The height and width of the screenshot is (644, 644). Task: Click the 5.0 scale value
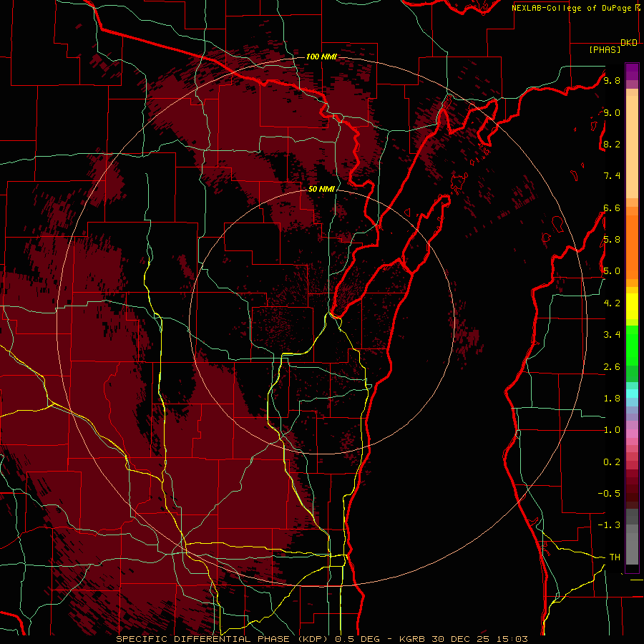click(612, 271)
